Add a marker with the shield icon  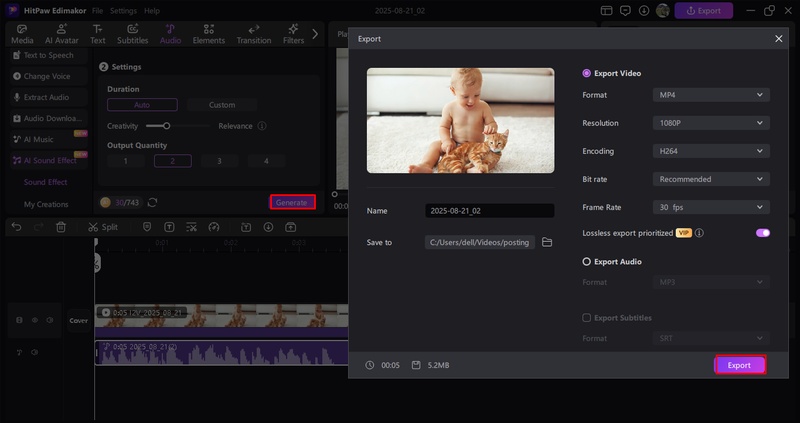147,227
